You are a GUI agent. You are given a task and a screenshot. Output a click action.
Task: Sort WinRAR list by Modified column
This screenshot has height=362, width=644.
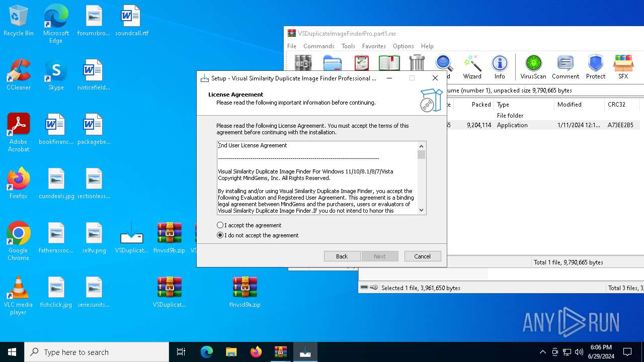pos(579,105)
